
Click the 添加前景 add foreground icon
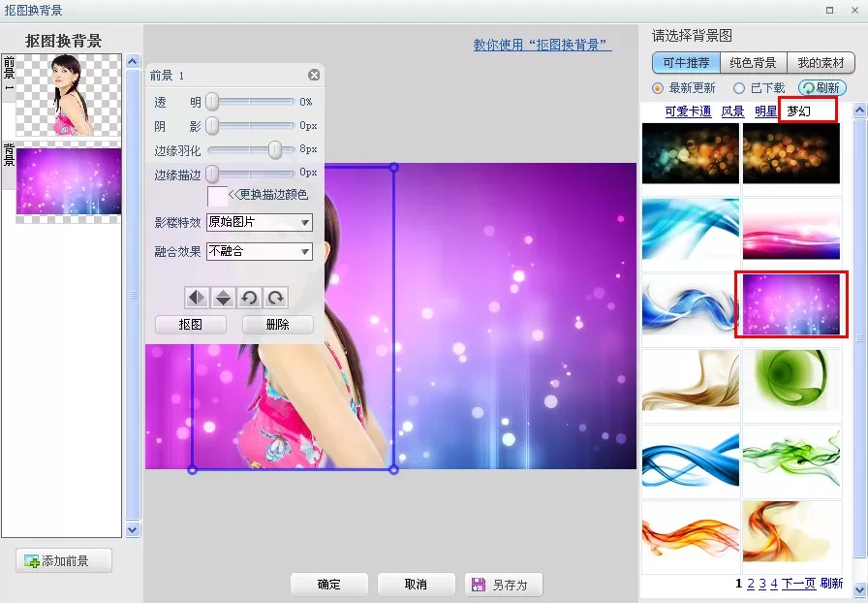pos(32,561)
